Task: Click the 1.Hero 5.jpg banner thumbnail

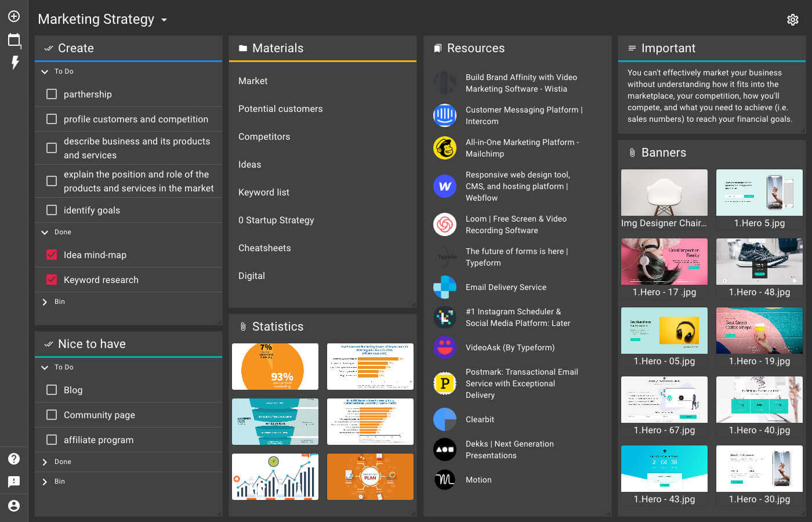Action: pos(759,193)
